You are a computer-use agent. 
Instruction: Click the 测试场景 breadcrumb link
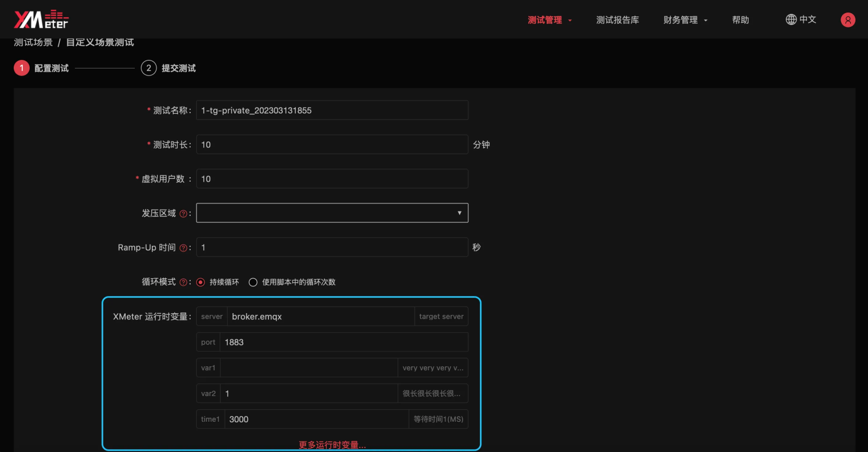click(x=33, y=42)
